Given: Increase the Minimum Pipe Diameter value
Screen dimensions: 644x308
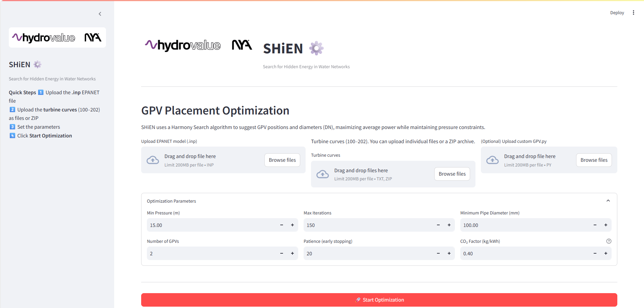Looking at the screenshot, I should point(606,225).
